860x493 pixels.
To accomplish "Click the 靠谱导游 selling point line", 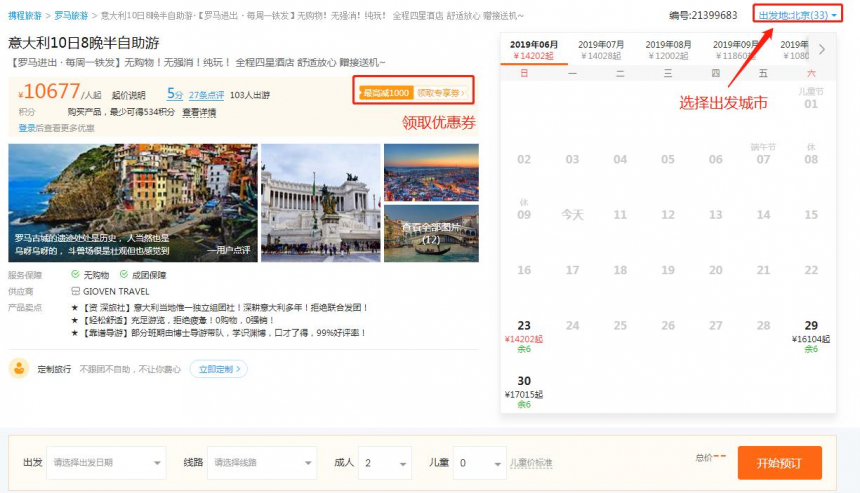I will [218, 332].
